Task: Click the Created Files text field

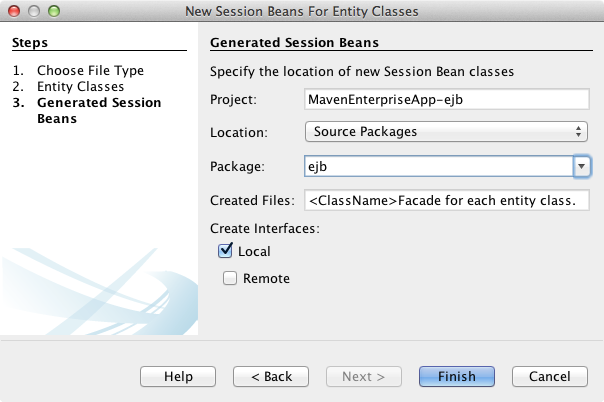Action: pos(446,200)
